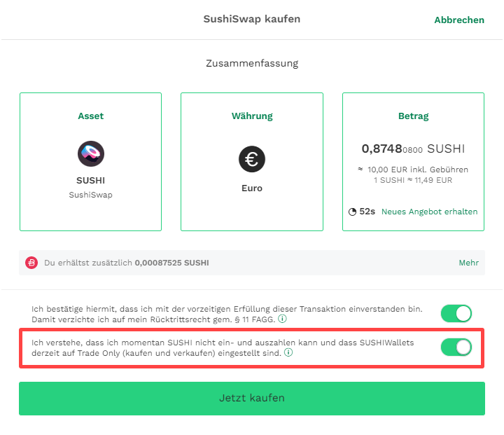
Task: Expand Mehr for bonus details
Action: [468, 263]
